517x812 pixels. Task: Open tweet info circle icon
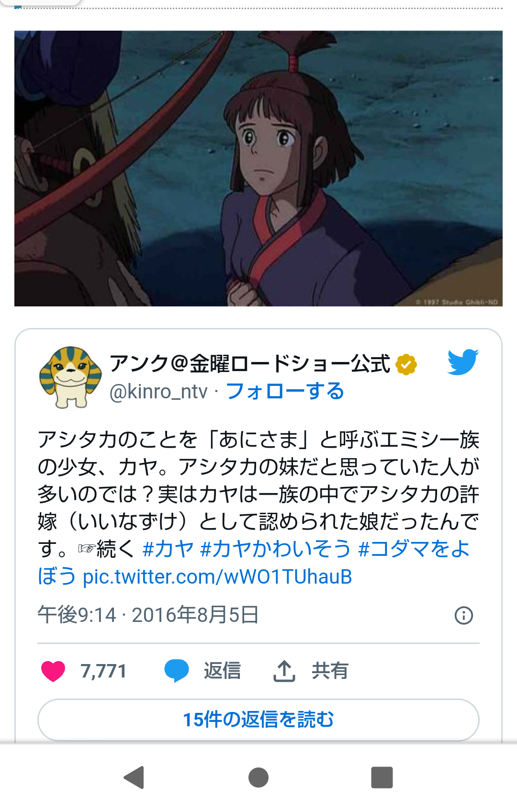tap(463, 615)
